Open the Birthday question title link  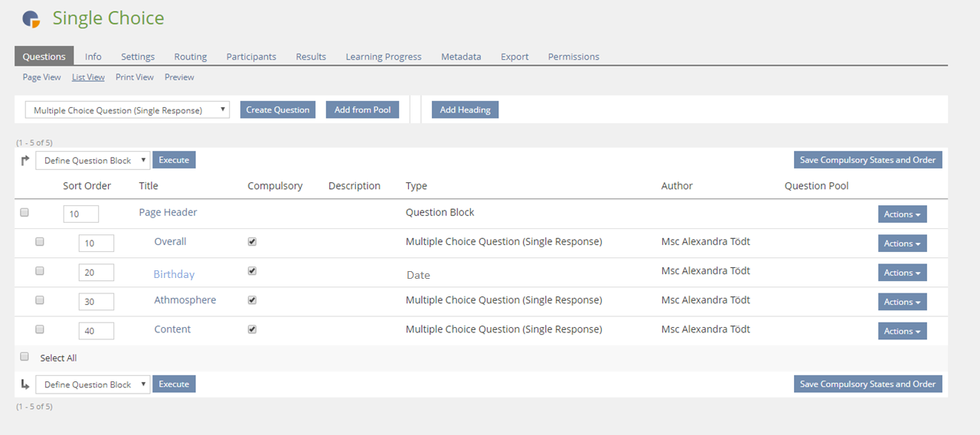point(174,274)
